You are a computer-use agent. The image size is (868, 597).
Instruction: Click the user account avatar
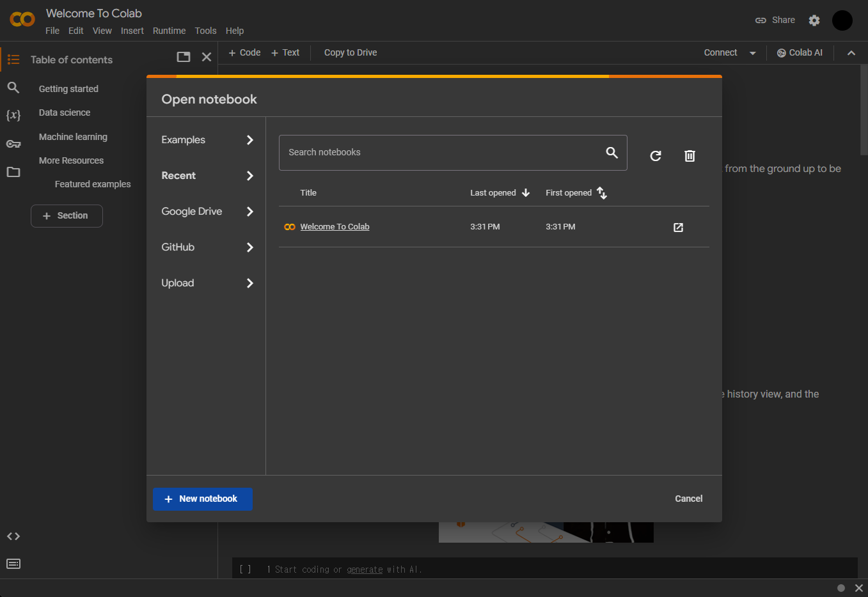tap(842, 20)
